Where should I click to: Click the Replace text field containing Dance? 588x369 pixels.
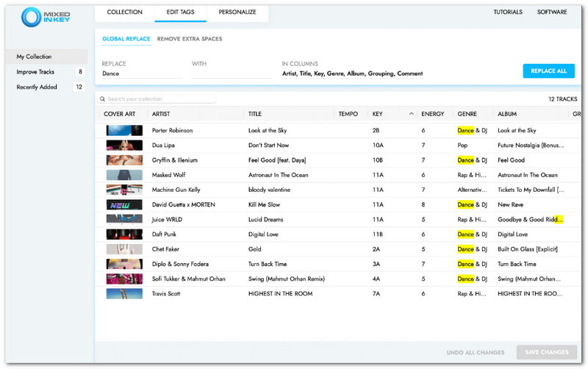[142, 74]
